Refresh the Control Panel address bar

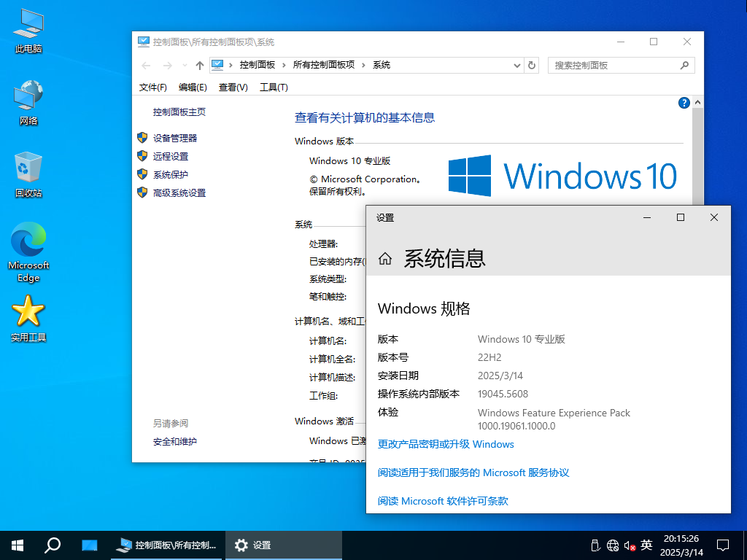point(532,65)
